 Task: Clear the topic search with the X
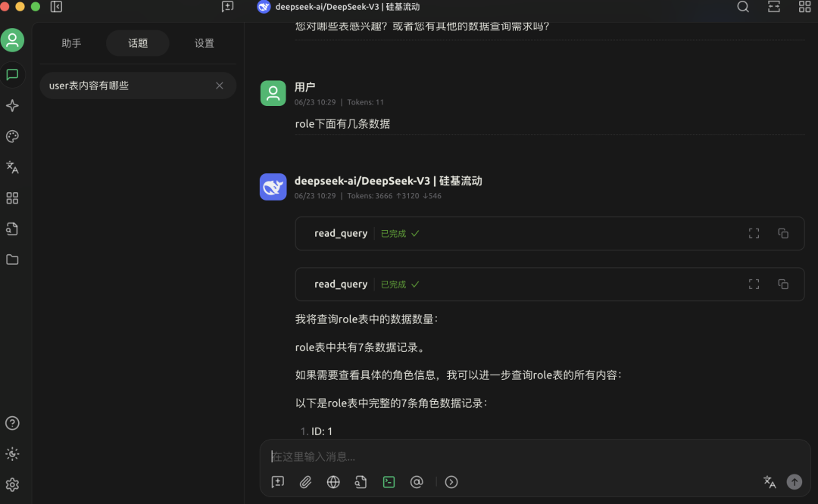[x=219, y=85]
